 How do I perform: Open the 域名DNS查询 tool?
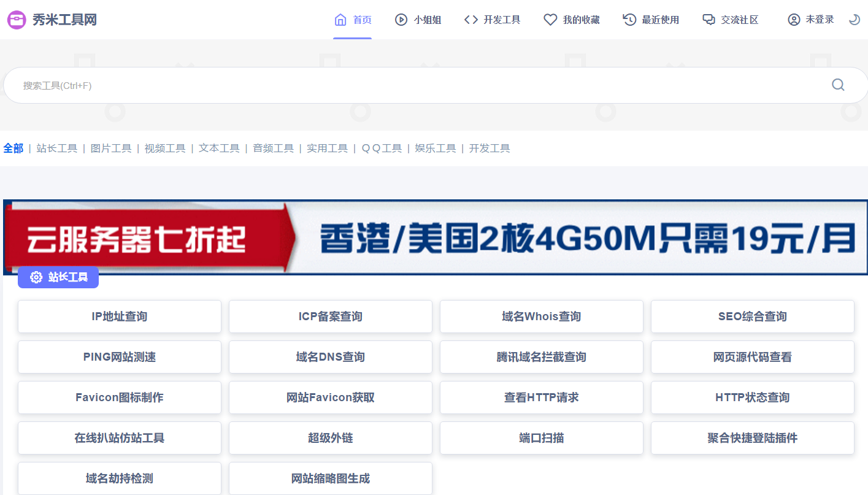[331, 357]
